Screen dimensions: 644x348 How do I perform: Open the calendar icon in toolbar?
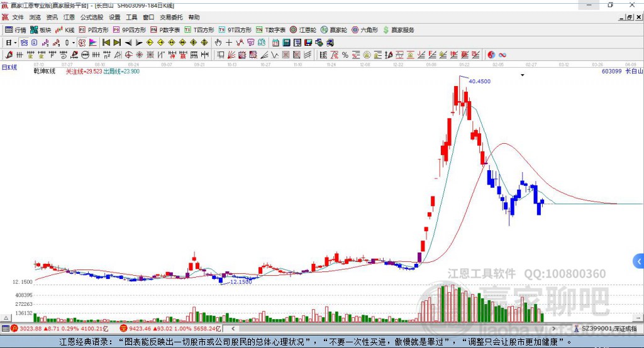[x=275, y=43]
